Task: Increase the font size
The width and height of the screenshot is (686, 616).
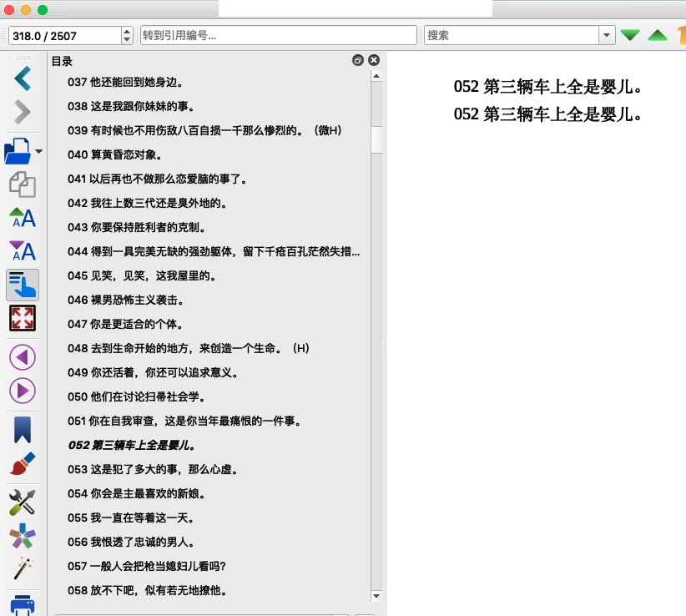Action: coord(23,218)
